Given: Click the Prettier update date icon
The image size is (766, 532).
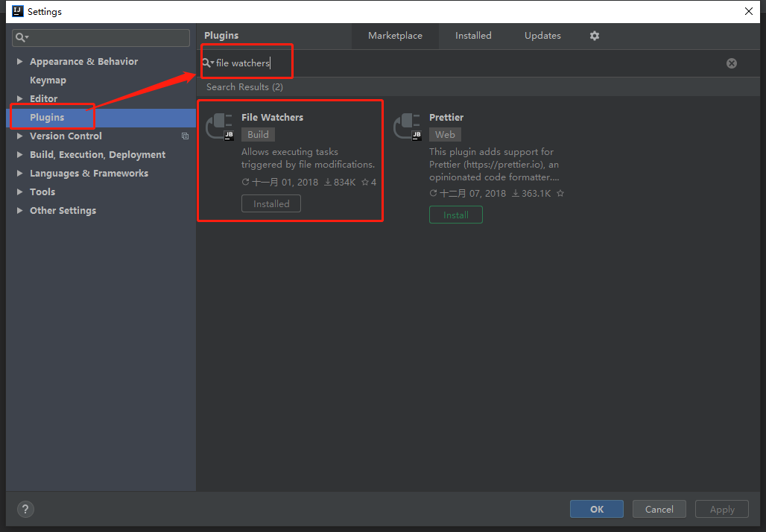Looking at the screenshot, I should point(434,194).
